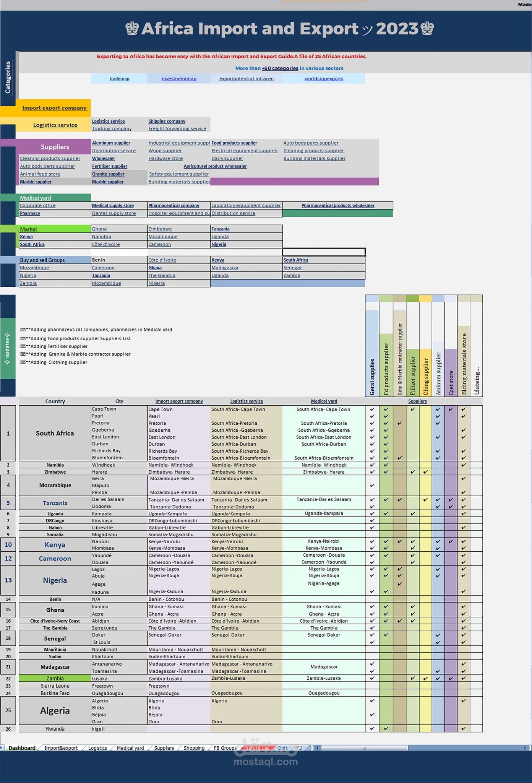The width and height of the screenshot is (532, 783).
Task: Open the Wholesaler link
Action: pyautogui.click(x=103, y=158)
